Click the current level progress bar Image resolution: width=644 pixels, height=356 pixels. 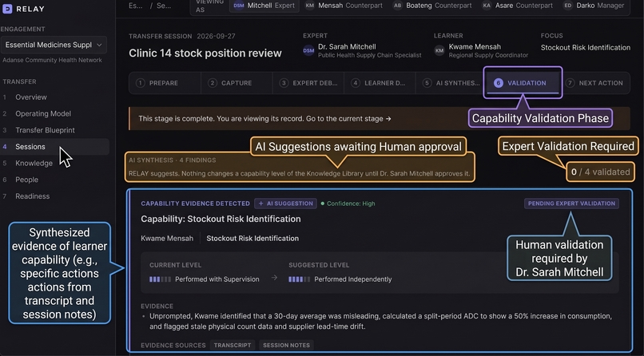coord(160,279)
